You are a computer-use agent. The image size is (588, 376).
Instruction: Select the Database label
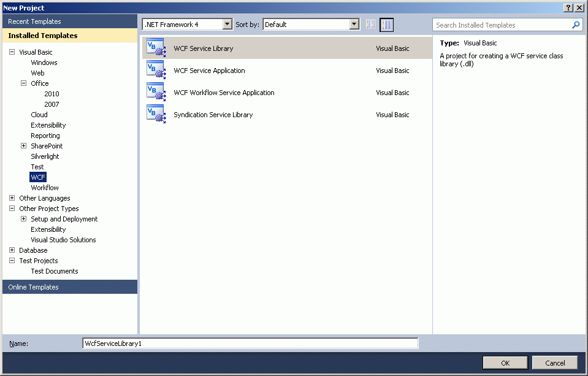point(33,250)
